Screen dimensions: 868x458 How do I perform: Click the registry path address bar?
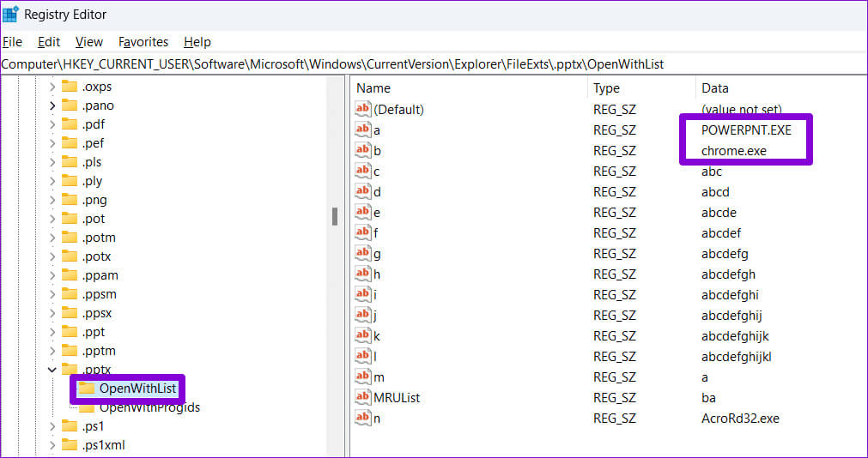point(434,64)
